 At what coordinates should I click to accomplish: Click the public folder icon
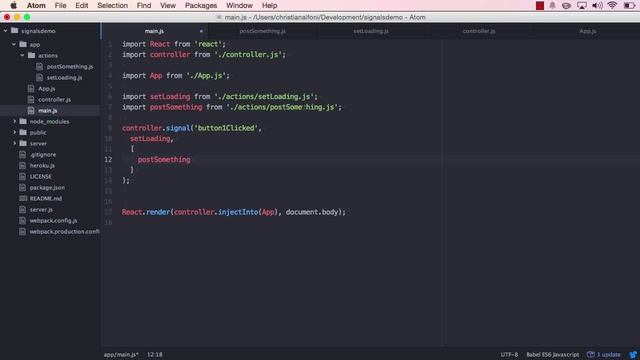coord(23,132)
